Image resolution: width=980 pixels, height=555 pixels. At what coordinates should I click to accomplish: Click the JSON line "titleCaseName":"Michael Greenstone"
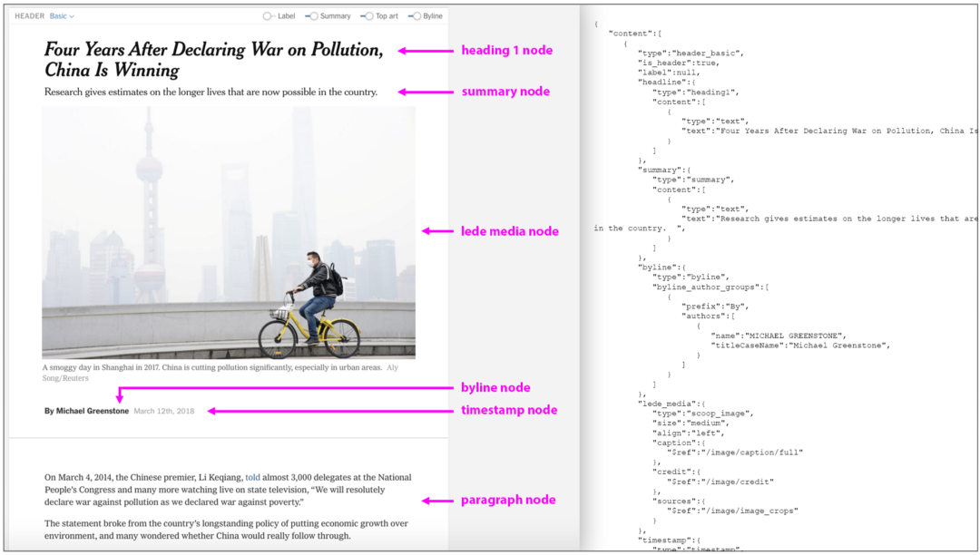tap(800, 346)
